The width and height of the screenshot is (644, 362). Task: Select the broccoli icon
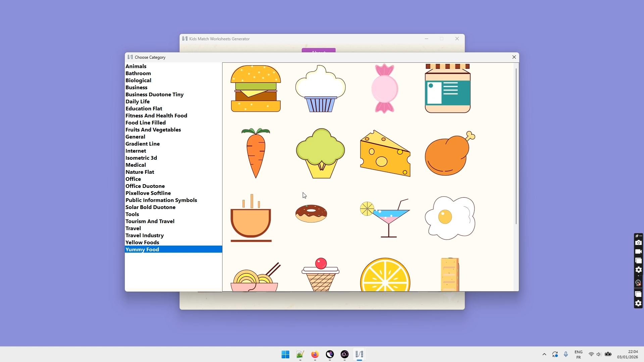pos(320,153)
